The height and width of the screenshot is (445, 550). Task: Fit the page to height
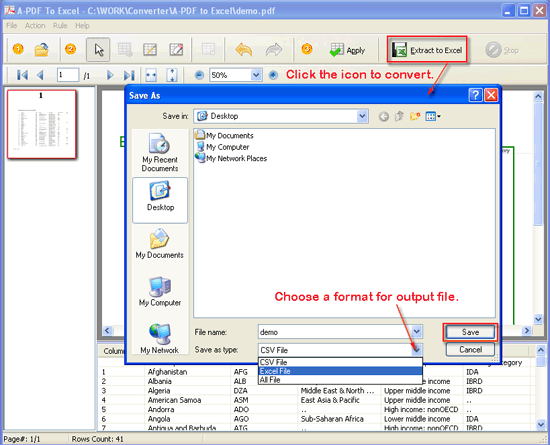172,75
